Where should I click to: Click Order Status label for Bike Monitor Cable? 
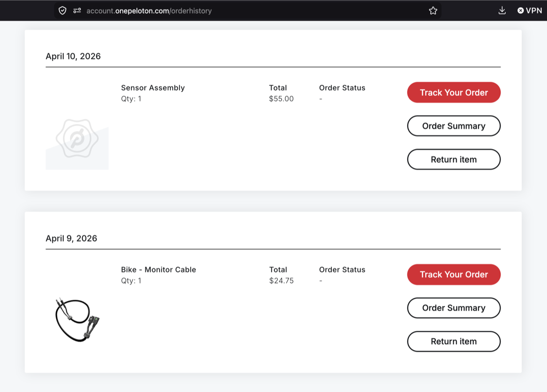click(x=342, y=270)
